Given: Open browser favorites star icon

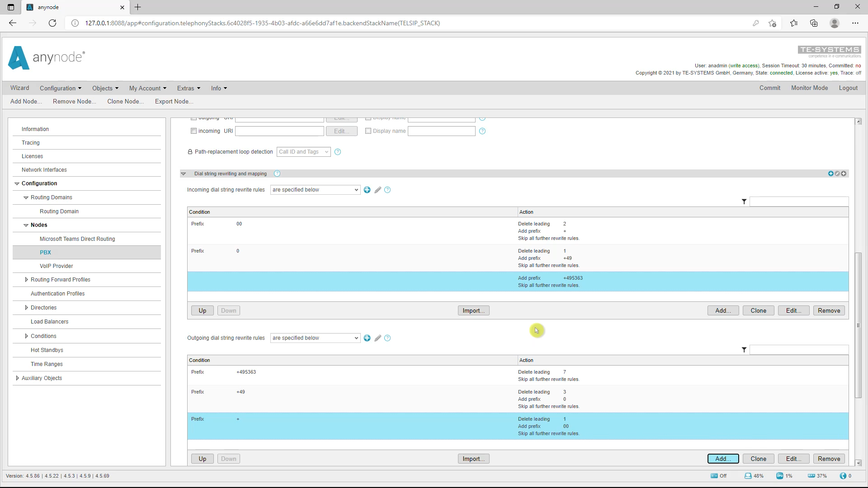Looking at the screenshot, I should 794,23.
